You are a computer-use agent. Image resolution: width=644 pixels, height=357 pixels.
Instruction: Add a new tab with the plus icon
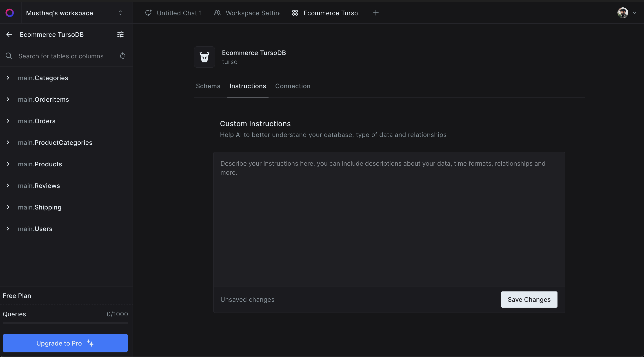[376, 13]
